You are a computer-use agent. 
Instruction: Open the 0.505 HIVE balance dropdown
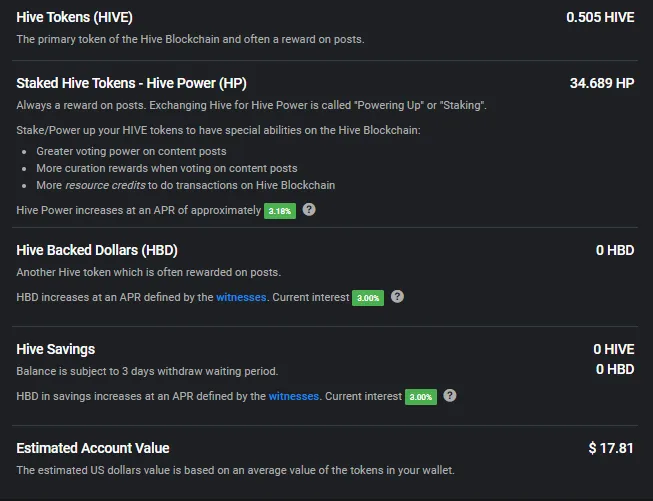[x=600, y=17]
